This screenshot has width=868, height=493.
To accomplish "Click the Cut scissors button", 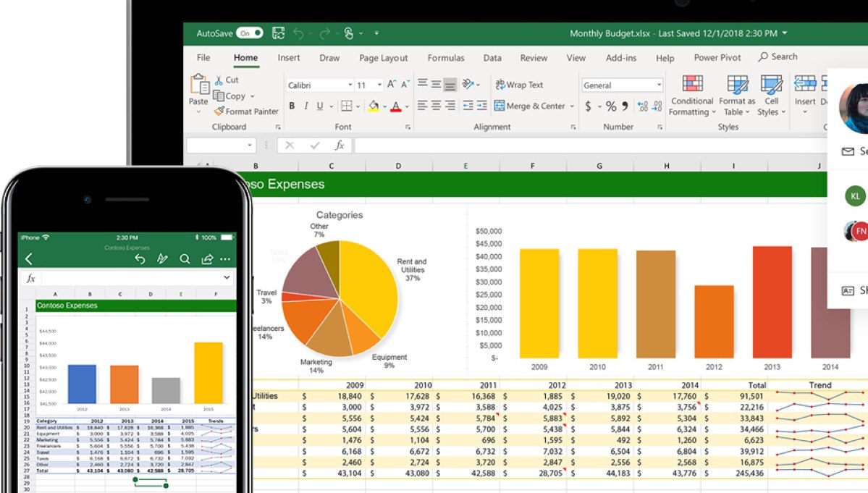I will [227, 80].
